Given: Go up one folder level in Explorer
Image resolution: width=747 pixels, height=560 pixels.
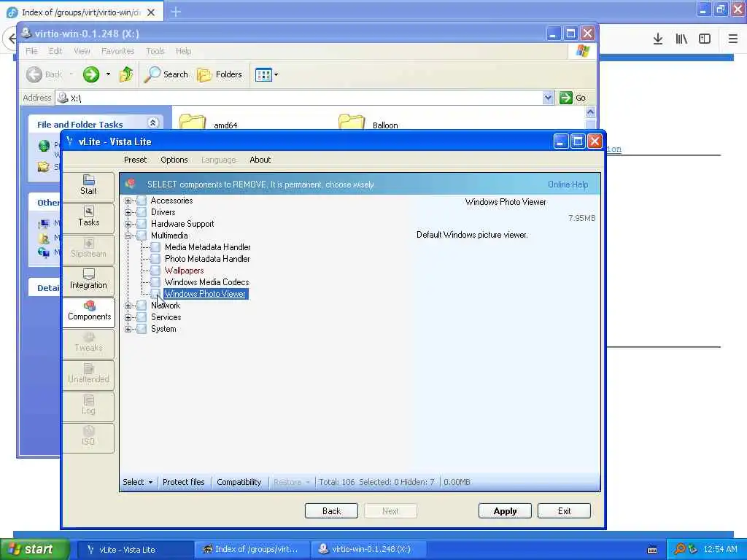Looking at the screenshot, I should tap(126, 74).
